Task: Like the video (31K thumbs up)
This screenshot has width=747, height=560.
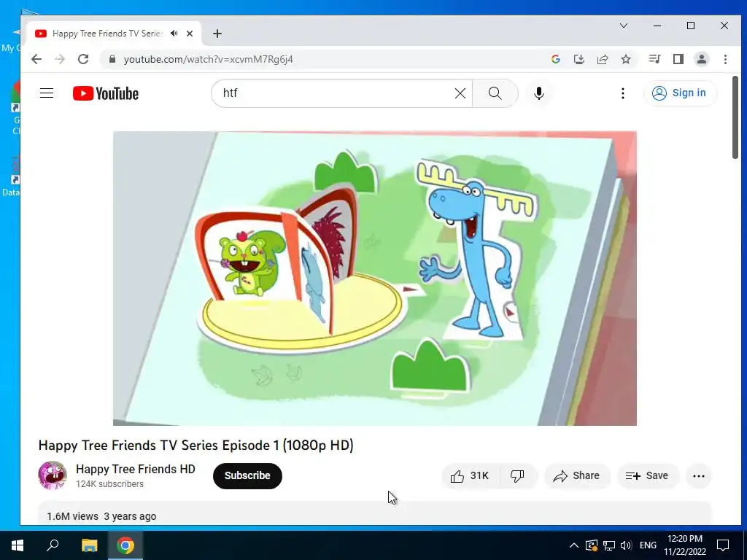Action: [x=471, y=475]
